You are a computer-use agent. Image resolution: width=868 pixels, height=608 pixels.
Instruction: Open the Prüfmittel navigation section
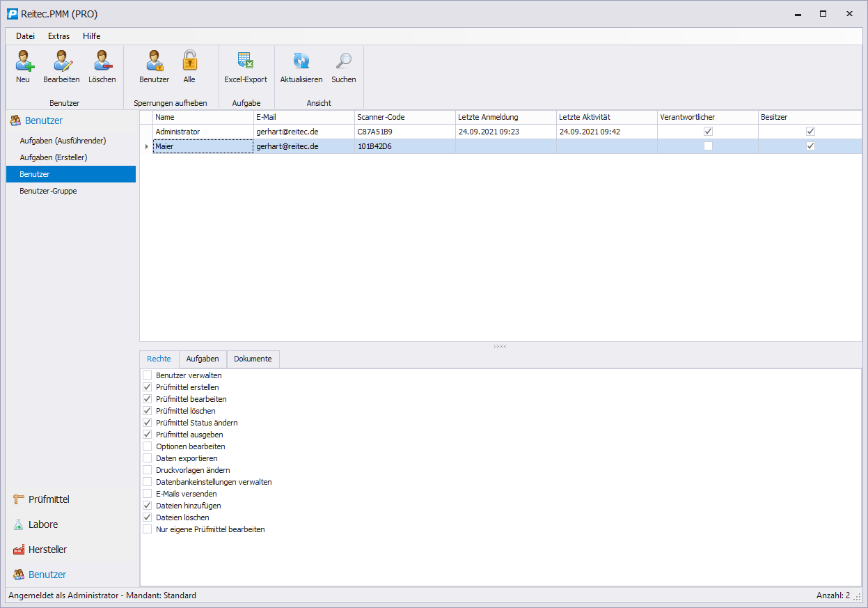(49, 499)
